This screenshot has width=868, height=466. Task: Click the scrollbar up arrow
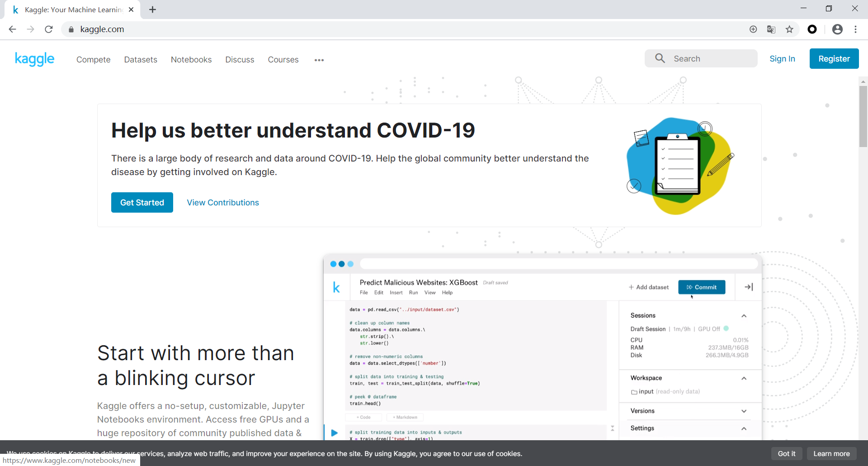pyautogui.click(x=863, y=82)
